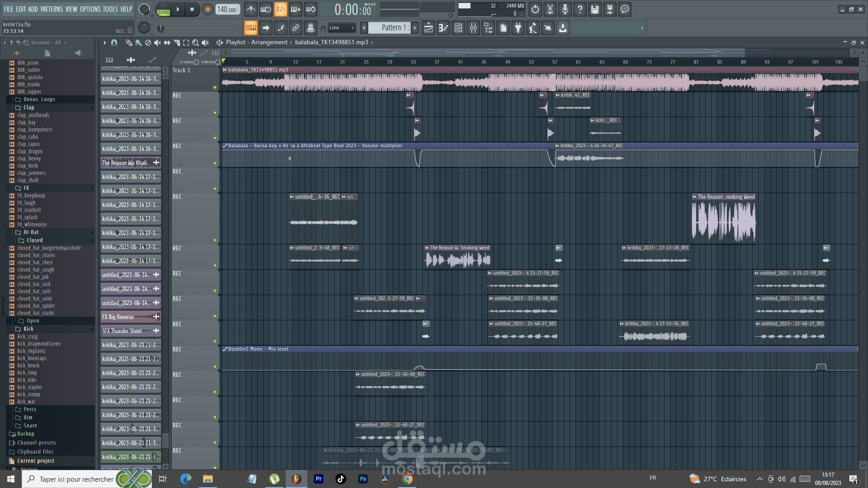
Task: Click the metronome icon in the toolbar
Action: point(251,9)
